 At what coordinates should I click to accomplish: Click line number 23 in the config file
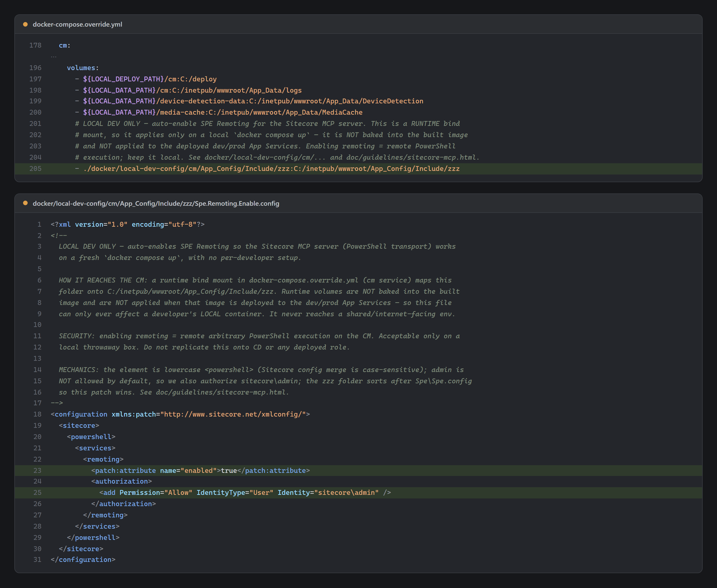click(37, 471)
